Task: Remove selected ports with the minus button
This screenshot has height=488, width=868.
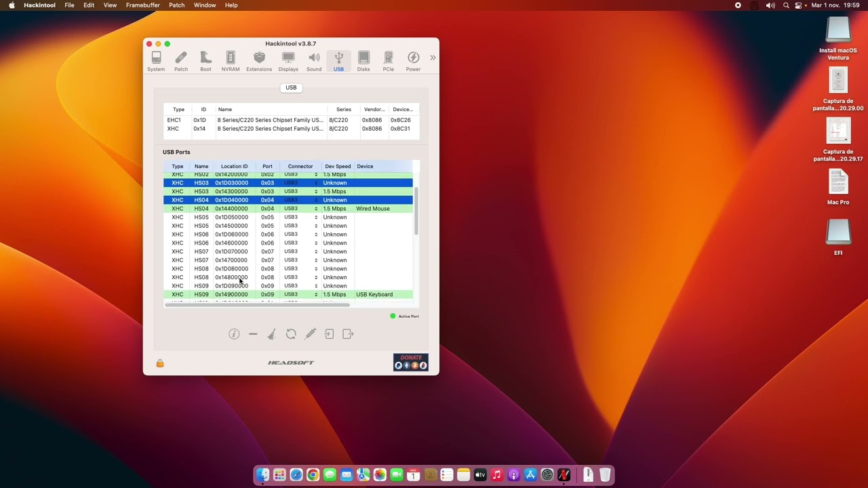Action: point(253,333)
